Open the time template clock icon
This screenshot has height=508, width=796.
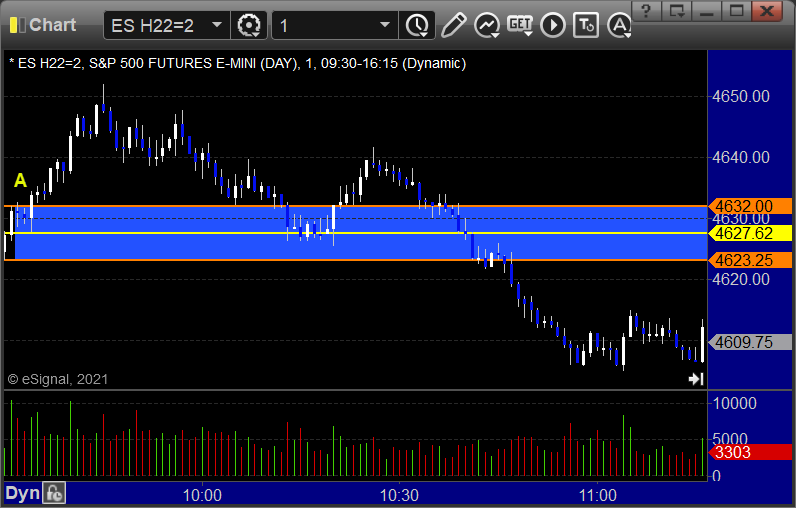pyautogui.click(x=417, y=25)
